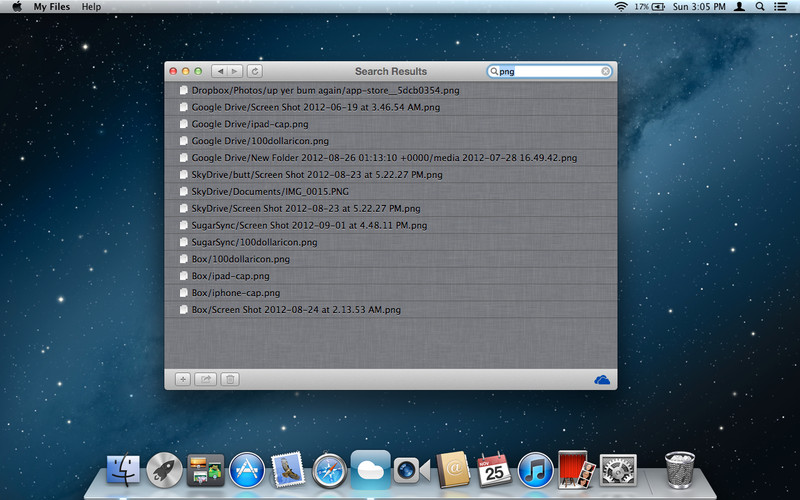Open Contacts address book in Dock
The width and height of the screenshot is (800, 500).
point(453,469)
